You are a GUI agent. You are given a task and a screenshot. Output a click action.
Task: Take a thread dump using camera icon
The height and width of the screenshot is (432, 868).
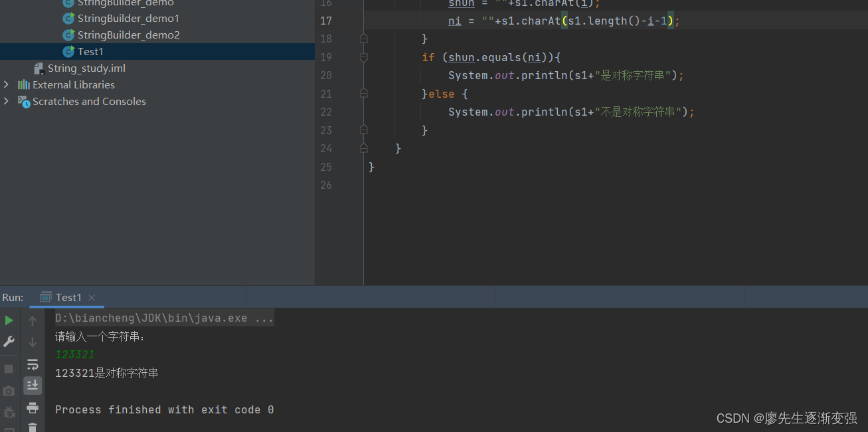tap(7, 391)
